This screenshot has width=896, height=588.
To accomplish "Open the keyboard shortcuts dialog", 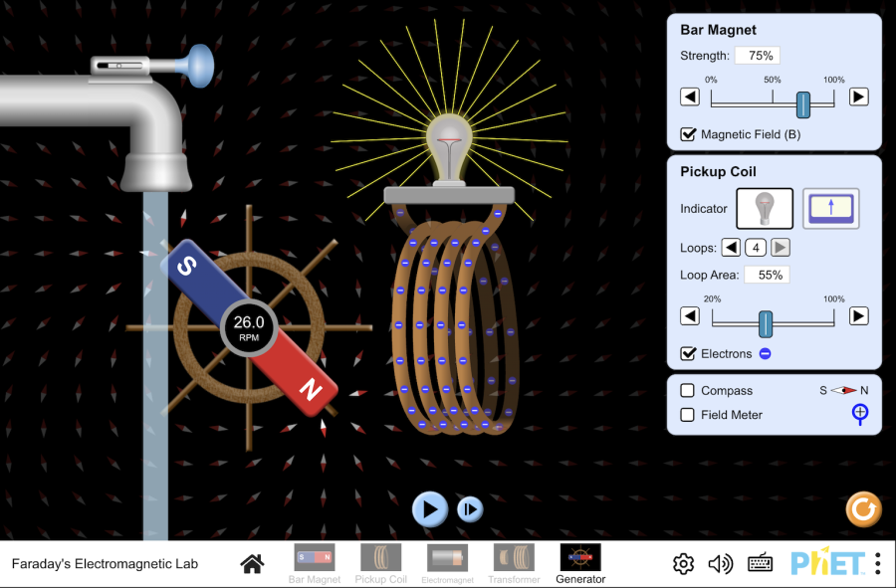I will click(760, 563).
